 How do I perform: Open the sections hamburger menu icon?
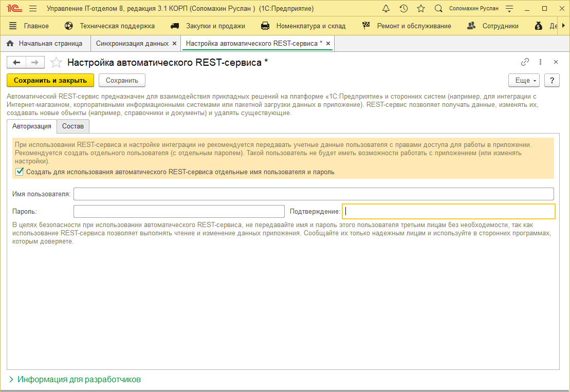(x=13, y=26)
